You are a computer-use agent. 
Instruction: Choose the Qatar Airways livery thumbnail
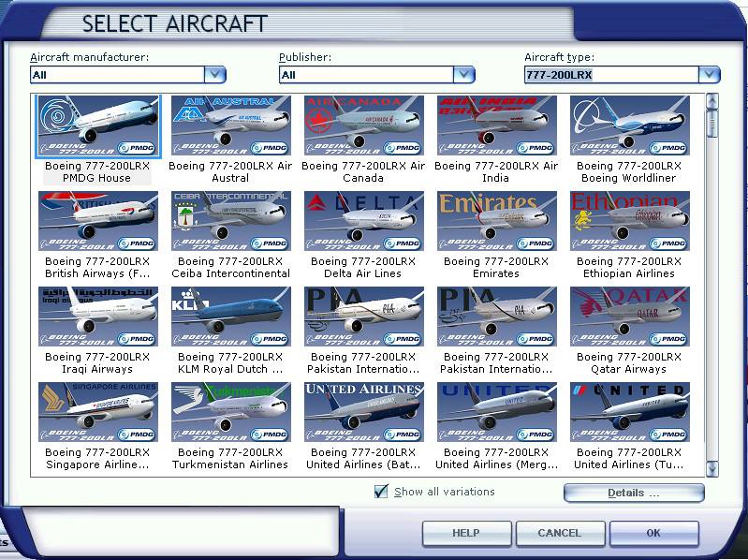pos(630,317)
